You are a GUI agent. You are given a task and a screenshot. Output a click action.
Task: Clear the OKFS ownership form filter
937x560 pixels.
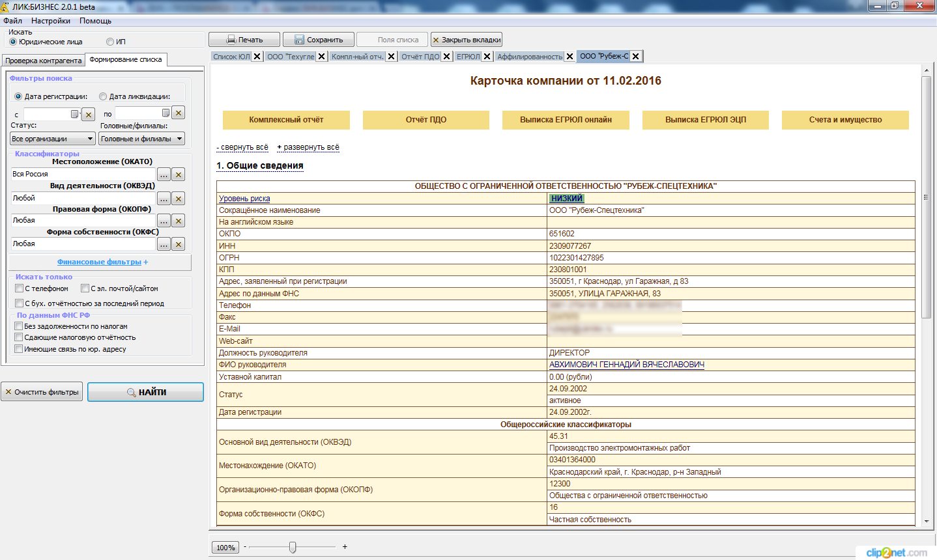[179, 244]
